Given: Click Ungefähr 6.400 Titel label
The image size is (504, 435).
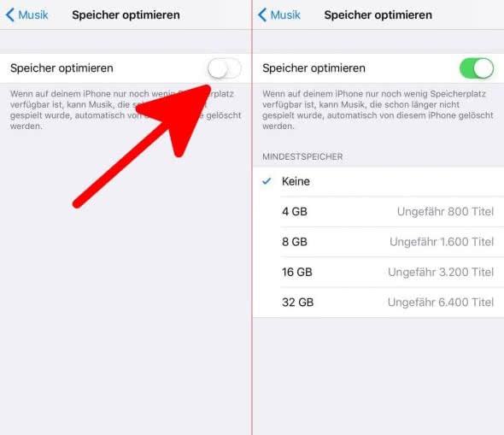Looking at the screenshot, I should (x=441, y=303).
